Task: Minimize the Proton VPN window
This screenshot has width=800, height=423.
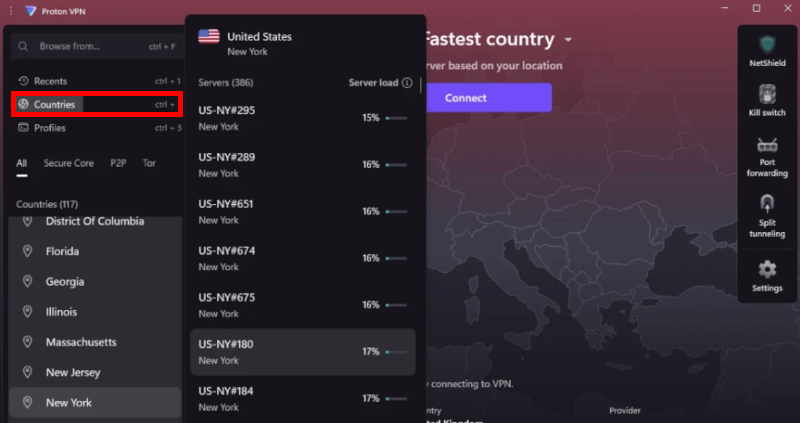Action: (726, 8)
